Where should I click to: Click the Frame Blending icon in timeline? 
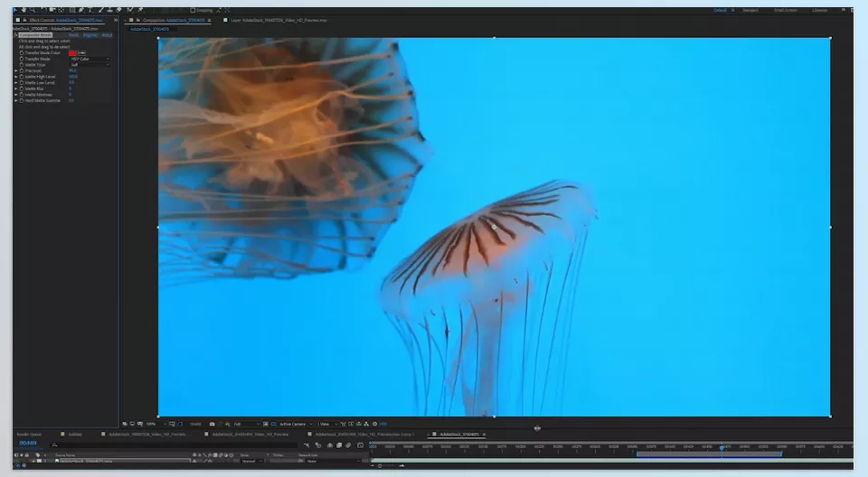[x=339, y=445]
